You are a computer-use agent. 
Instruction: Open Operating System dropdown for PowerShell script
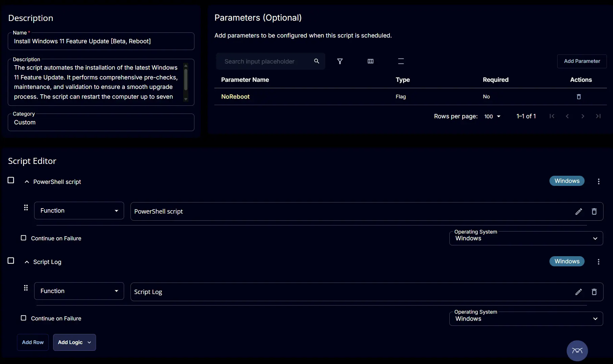coord(526,238)
